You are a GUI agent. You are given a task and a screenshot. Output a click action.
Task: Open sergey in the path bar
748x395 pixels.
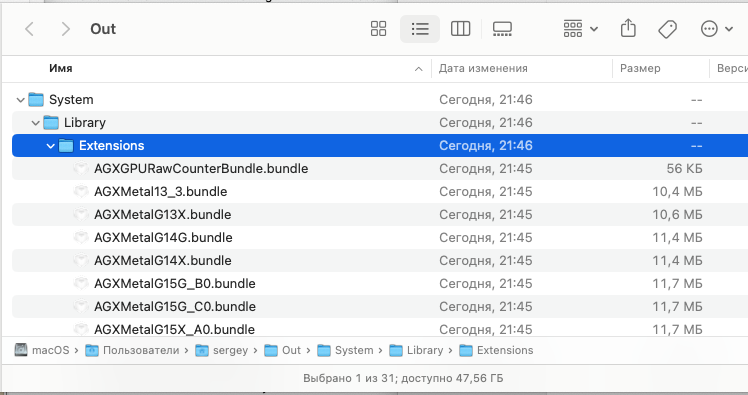230,350
